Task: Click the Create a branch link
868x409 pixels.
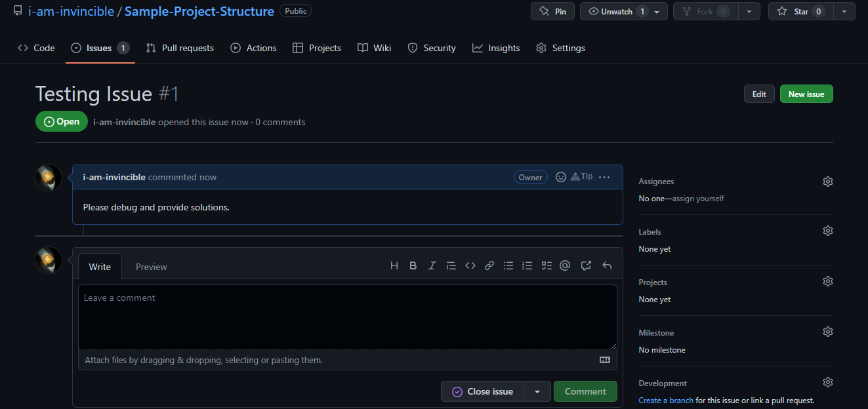Action: coord(666,400)
